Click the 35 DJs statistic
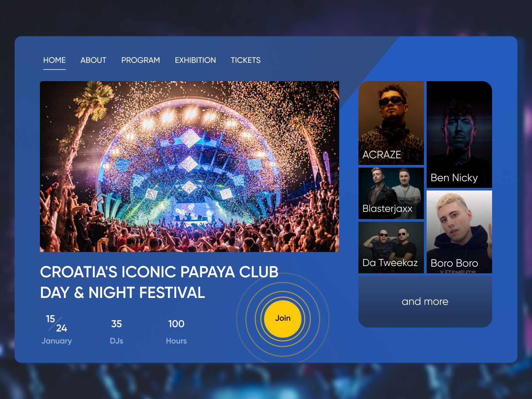Image resolution: width=532 pixels, height=399 pixels. 116,332
